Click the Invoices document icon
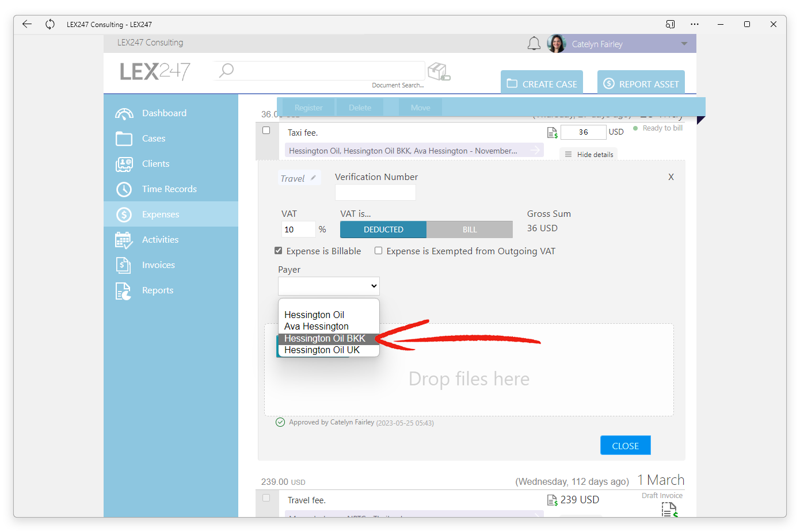800x532 pixels. coord(123,265)
